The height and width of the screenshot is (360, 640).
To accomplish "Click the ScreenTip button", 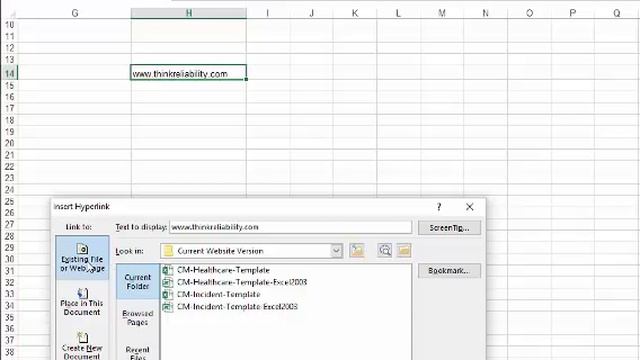I will [x=449, y=228].
